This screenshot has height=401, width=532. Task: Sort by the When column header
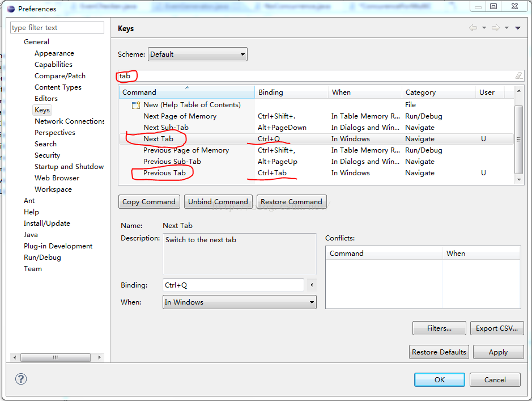pos(365,92)
